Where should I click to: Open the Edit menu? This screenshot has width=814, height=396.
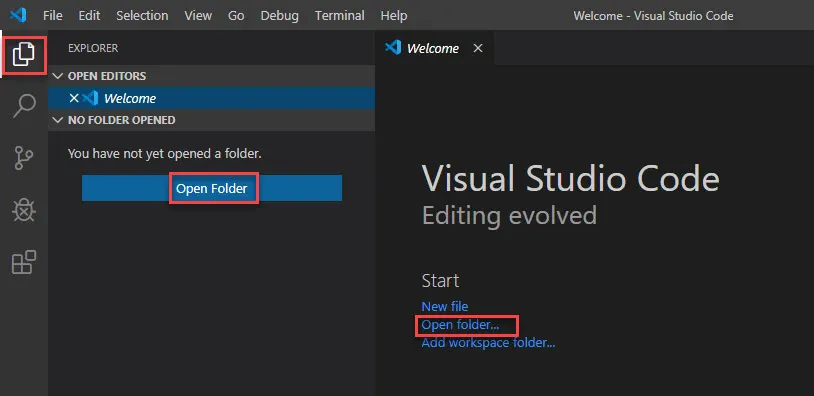tap(89, 16)
